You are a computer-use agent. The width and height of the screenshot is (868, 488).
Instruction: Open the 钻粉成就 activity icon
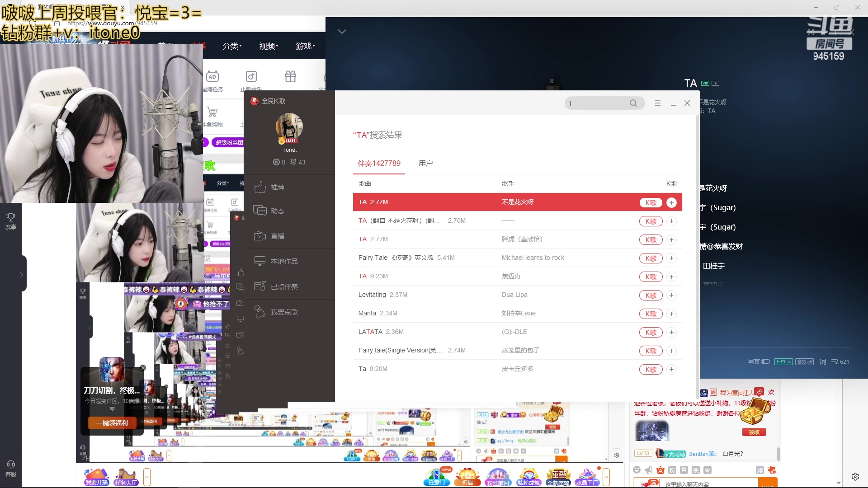(x=528, y=477)
